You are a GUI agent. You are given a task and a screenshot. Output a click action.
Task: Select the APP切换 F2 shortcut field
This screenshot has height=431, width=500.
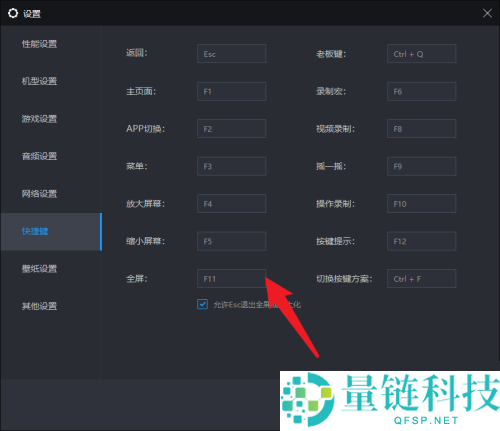(x=232, y=129)
